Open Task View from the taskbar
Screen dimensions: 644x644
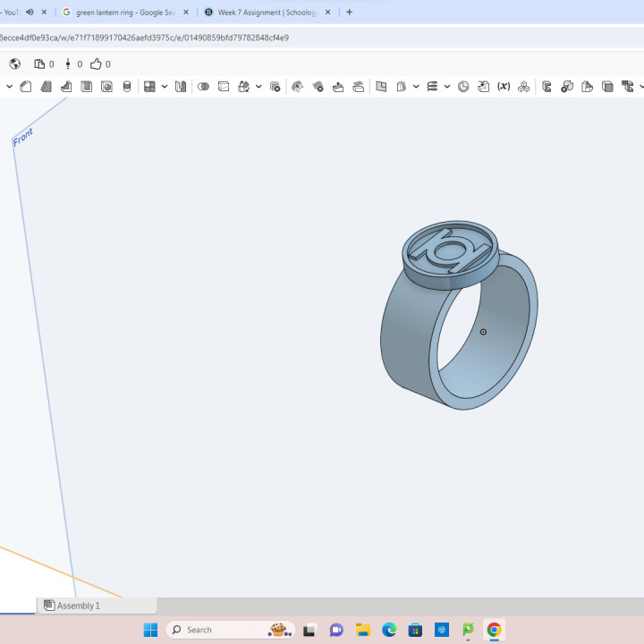pos(310,630)
